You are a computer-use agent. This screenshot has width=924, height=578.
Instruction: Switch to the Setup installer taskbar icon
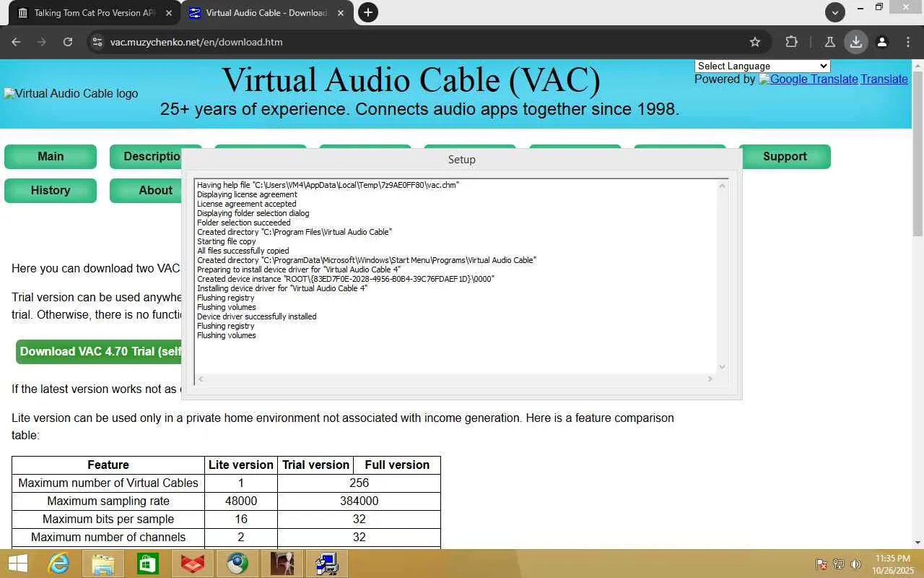pyautogui.click(x=327, y=564)
